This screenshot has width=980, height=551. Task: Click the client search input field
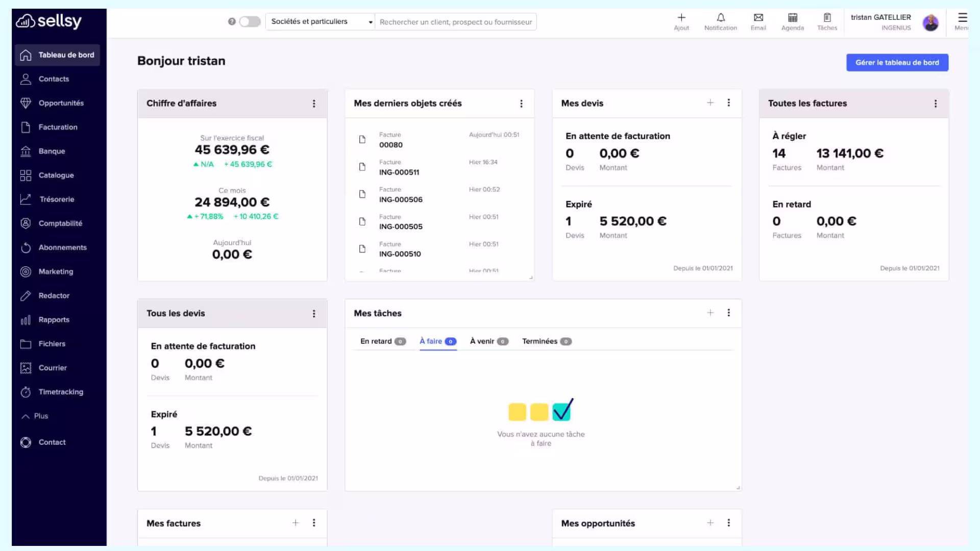pyautogui.click(x=455, y=22)
